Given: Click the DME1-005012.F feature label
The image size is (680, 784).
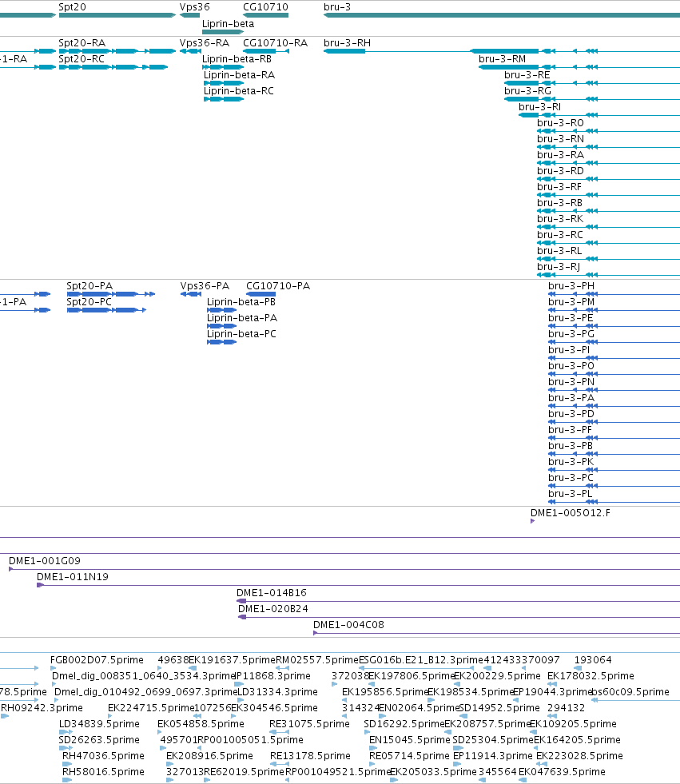Looking at the screenshot, I should point(570,512).
